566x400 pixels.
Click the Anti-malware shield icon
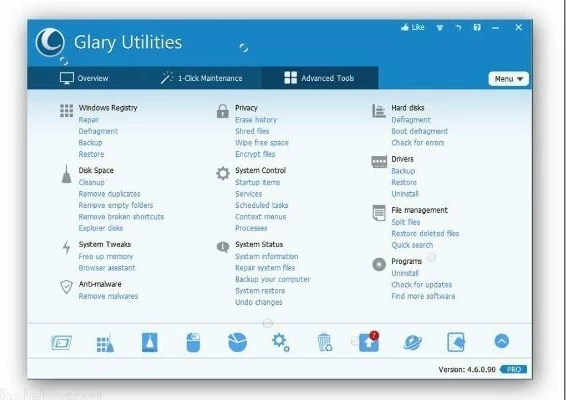click(66, 287)
